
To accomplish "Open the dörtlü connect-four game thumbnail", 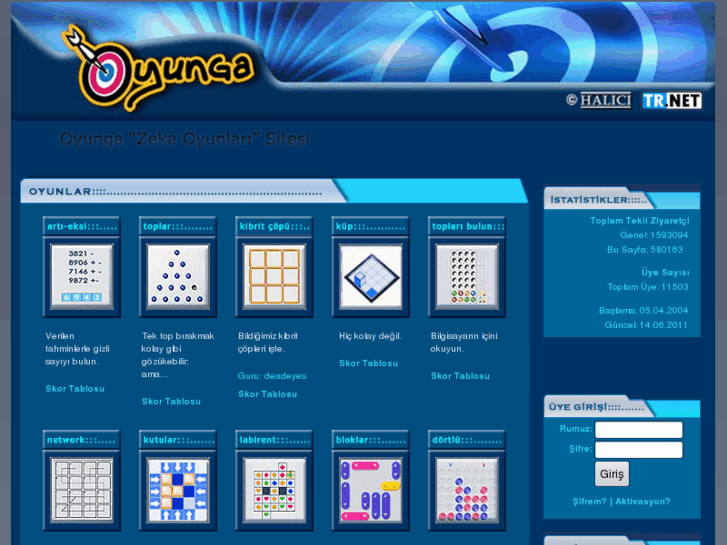I will [x=467, y=490].
